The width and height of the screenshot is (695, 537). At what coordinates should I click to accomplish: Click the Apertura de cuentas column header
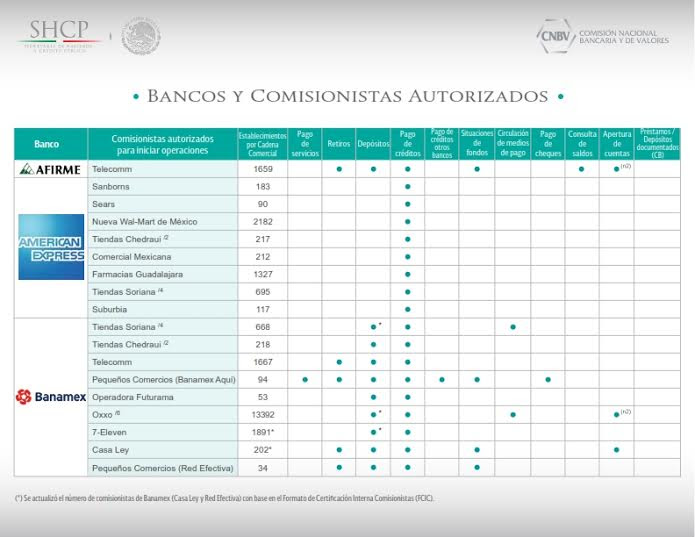click(x=617, y=144)
